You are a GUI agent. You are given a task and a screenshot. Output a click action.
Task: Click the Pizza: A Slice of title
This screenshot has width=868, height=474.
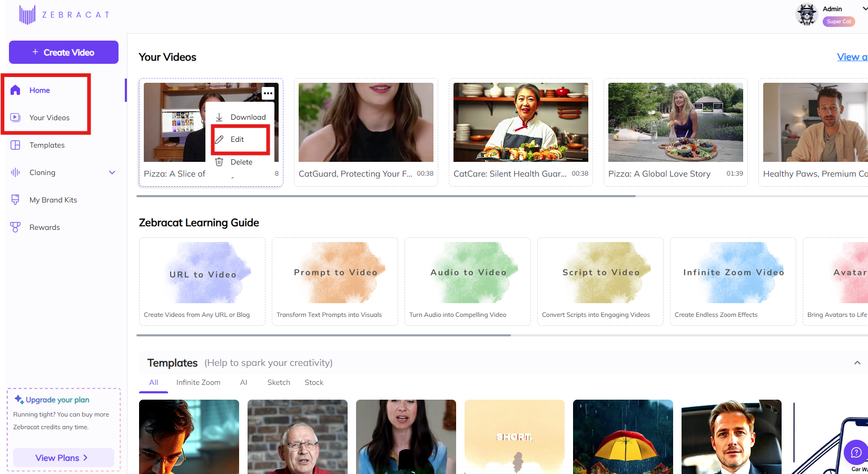174,173
